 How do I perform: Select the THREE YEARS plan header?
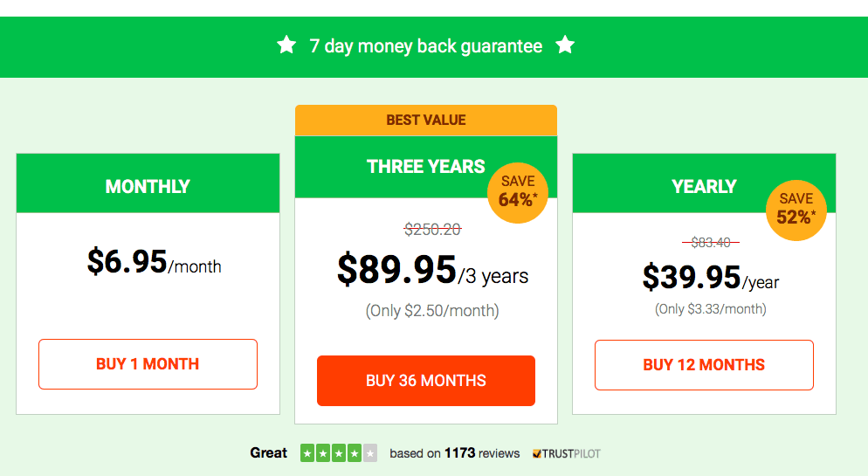coord(425,167)
